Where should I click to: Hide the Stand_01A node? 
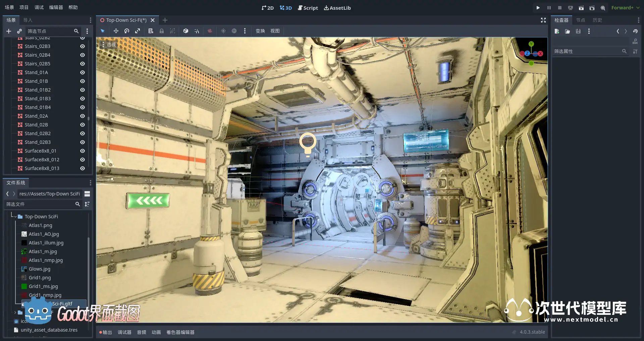pyautogui.click(x=83, y=72)
